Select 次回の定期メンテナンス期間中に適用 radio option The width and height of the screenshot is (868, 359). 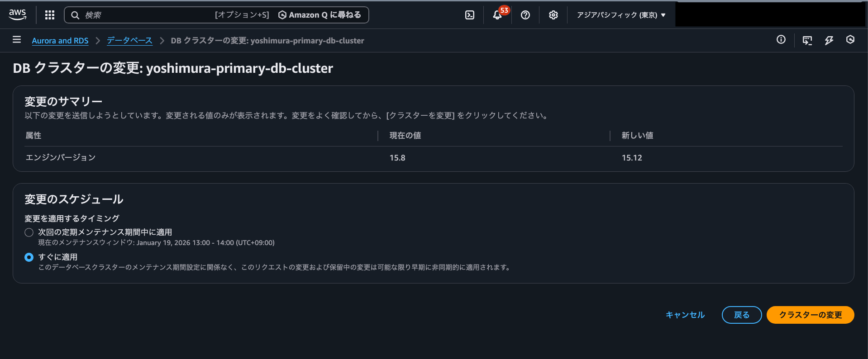(29, 232)
